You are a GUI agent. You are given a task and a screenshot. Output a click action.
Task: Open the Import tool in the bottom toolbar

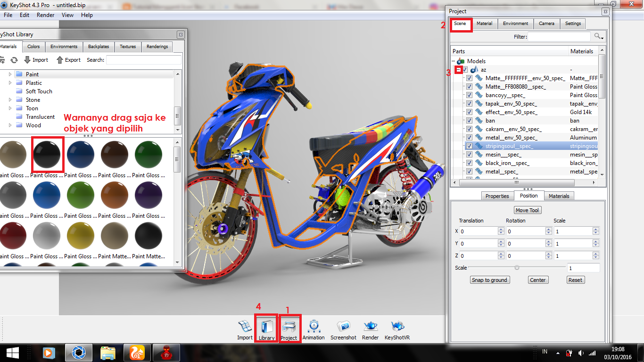[x=245, y=330]
